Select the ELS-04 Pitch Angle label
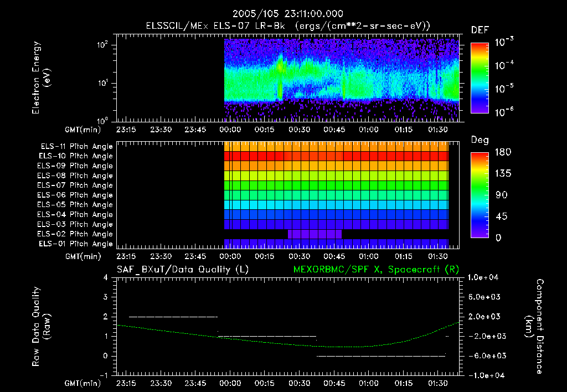Viewport: 567px width, 392px height. tap(75, 214)
